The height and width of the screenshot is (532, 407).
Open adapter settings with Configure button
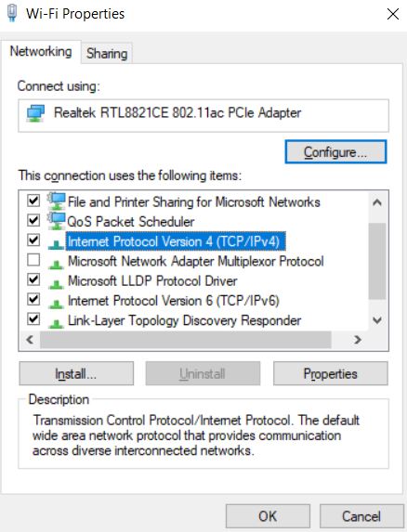tap(335, 152)
